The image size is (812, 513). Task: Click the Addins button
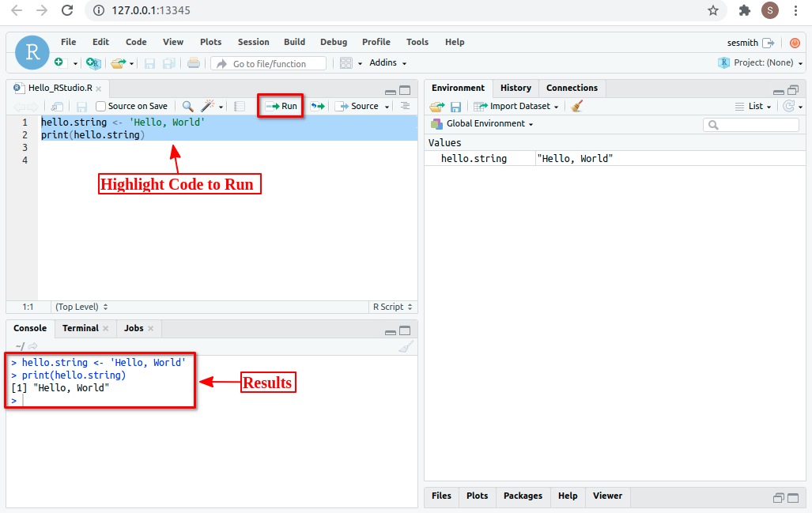385,62
